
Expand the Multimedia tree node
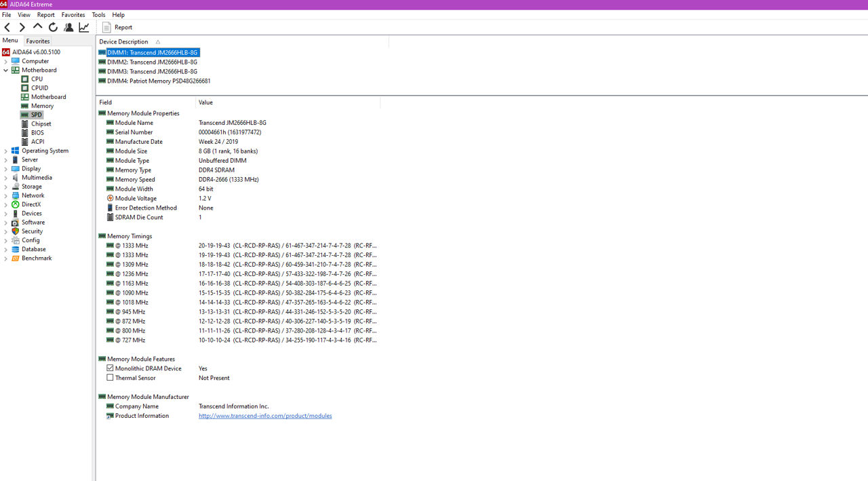coord(5,178)
